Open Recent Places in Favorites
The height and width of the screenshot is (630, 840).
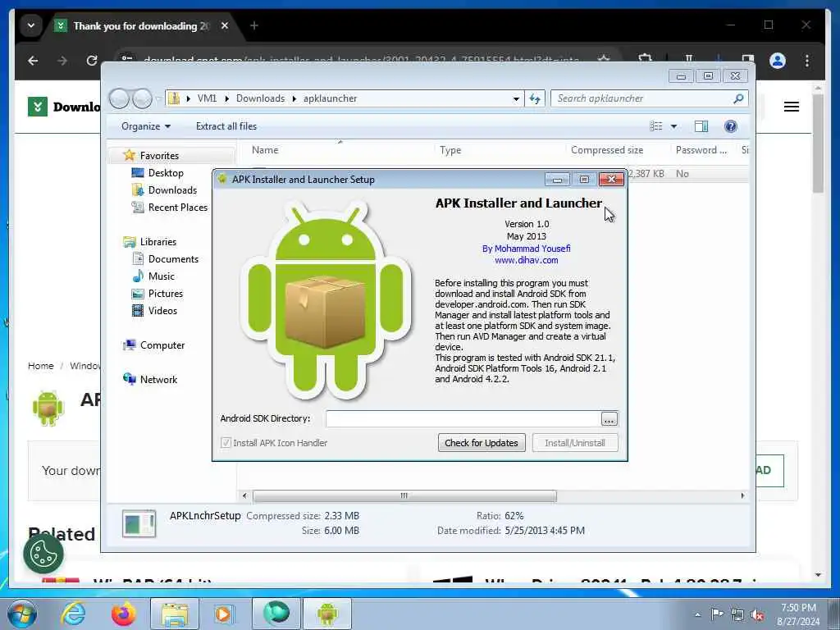pyautogui.click(x=177, y=208)
